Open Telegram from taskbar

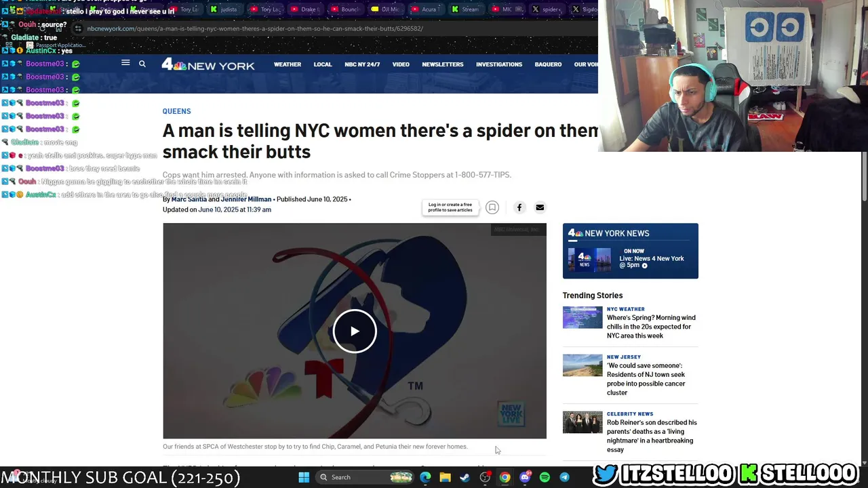click(x=564, y=477)
